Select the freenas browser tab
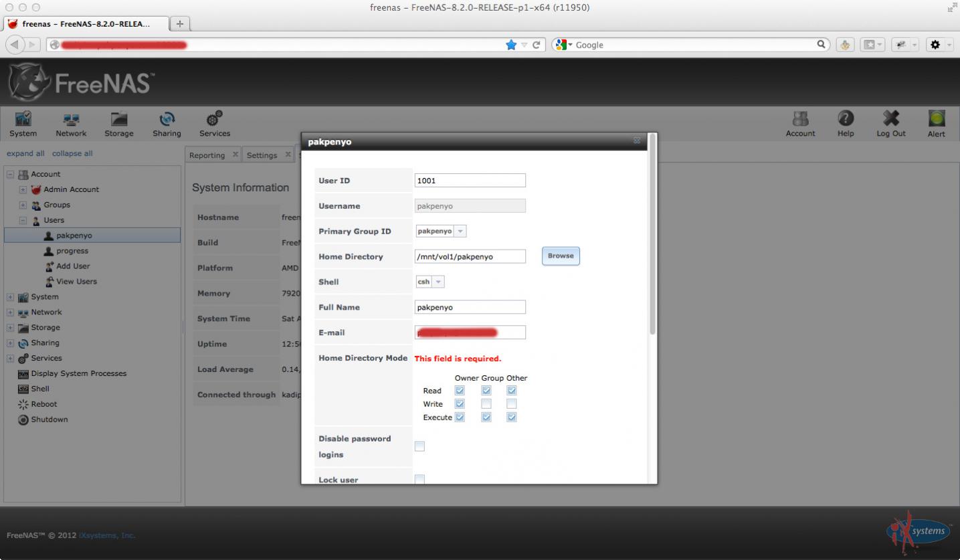Screen dimensions: 960x560 87,23
